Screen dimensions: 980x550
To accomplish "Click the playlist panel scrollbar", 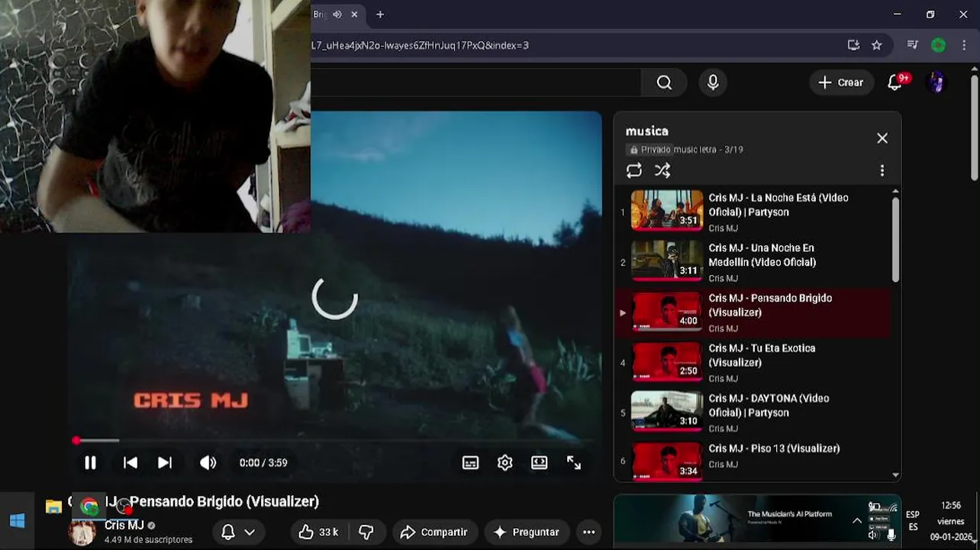I will tap(895, 240).
